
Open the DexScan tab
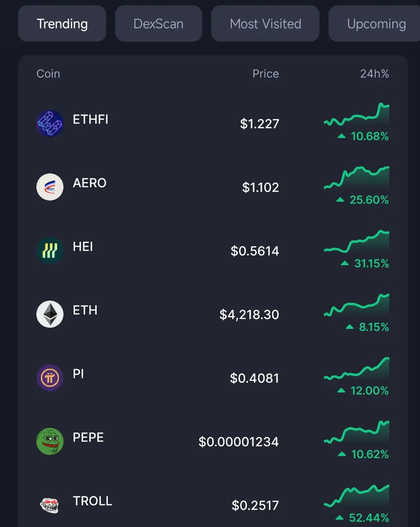(158, 24)
